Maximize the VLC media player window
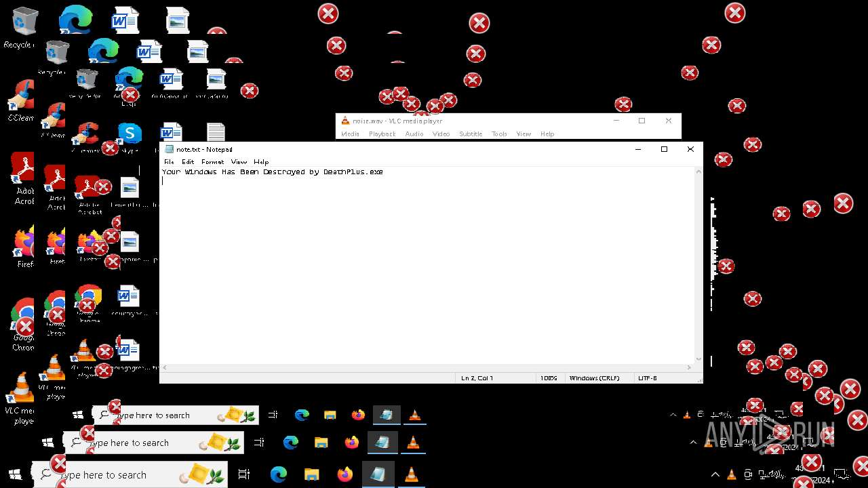 (x=642, y=121)
